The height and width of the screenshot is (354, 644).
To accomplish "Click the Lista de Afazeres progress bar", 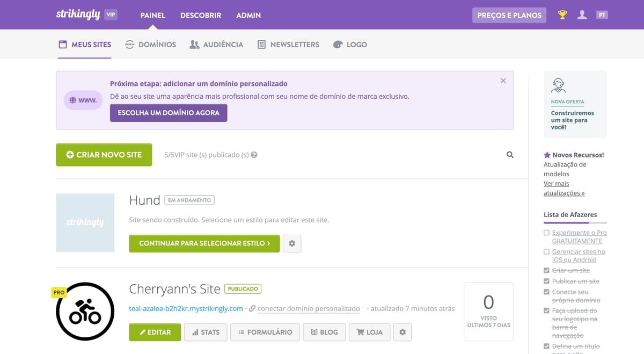I will [x=574, y=222].
